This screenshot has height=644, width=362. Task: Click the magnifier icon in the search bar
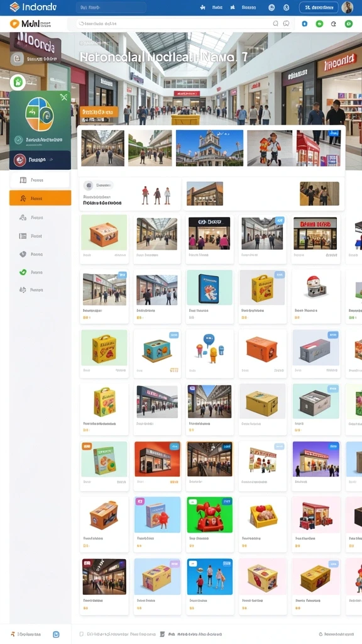[276, 24]
